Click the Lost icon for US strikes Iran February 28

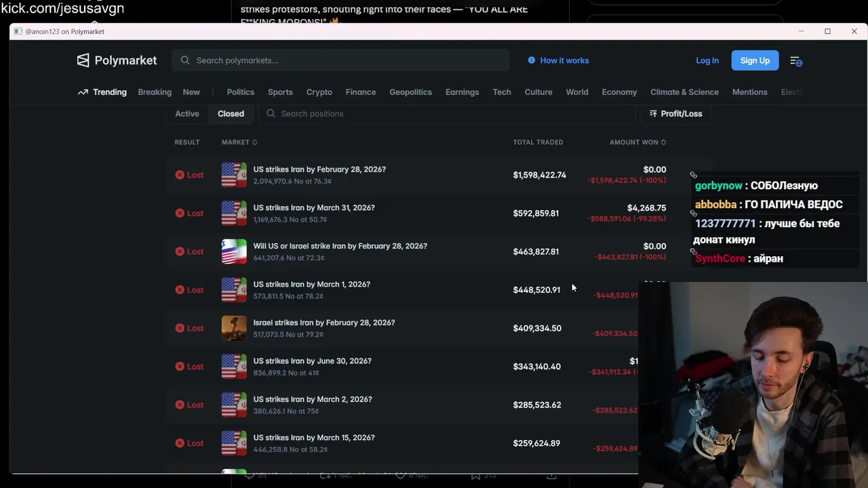point(180,175)
